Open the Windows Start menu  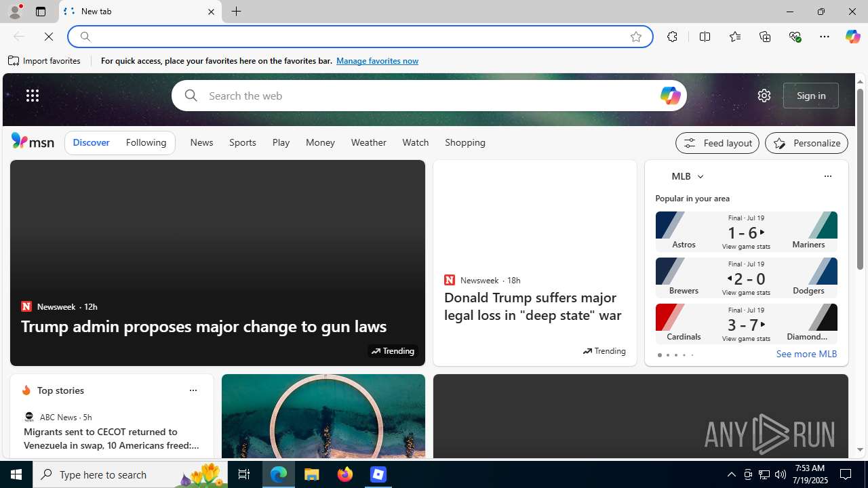click(16, 474)
